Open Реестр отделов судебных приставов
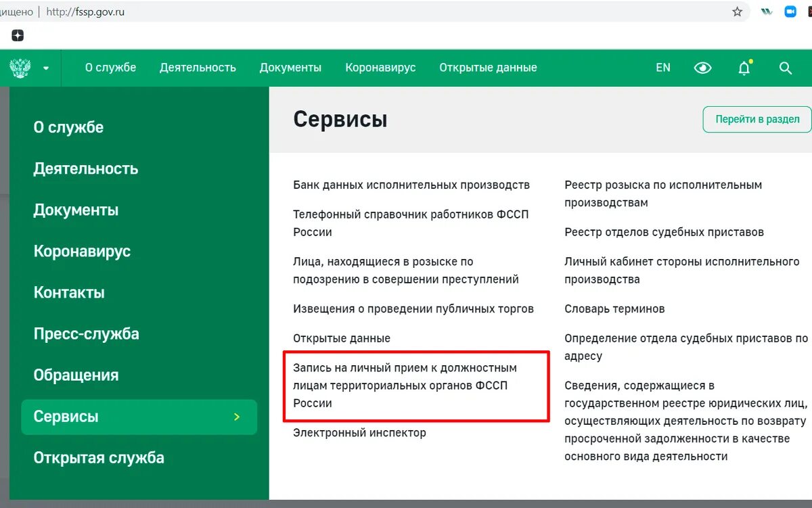The height and width of the screenshot is (508, 812). pos(664,232)
